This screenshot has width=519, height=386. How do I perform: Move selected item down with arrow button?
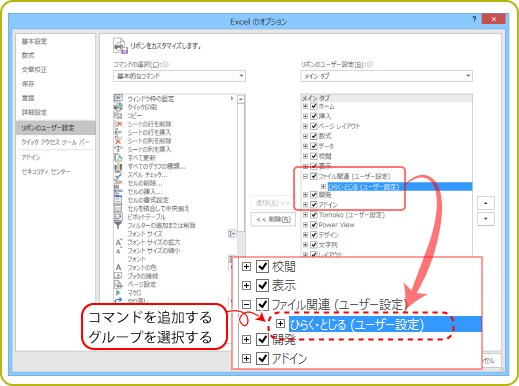coord(486,219)
